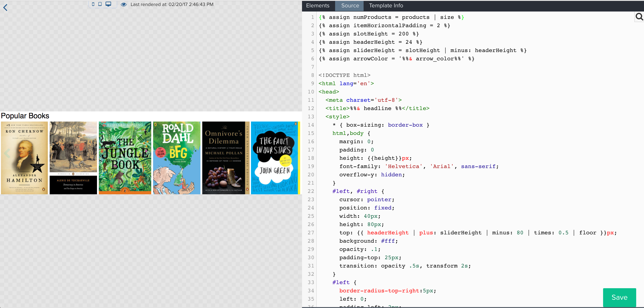Select the Democracy in America book cover
The height and width of the screenshot is (308, 644).
click(x=73, y=158)
